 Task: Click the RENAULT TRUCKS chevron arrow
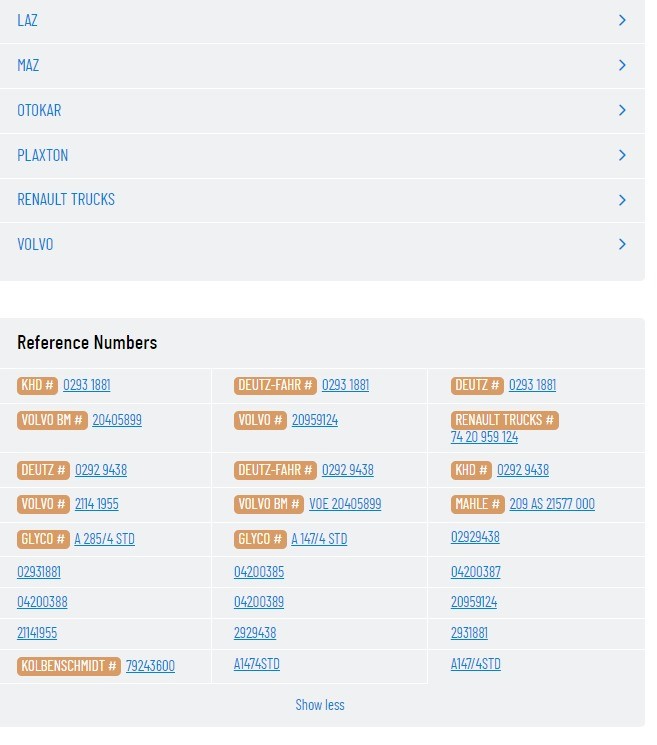(x=622, y=200)
